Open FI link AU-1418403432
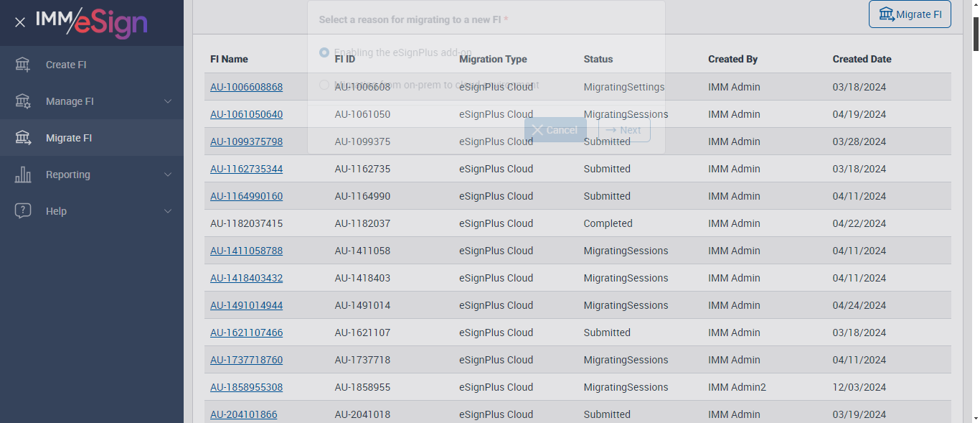Screen dimensions: 980x423 246,278
